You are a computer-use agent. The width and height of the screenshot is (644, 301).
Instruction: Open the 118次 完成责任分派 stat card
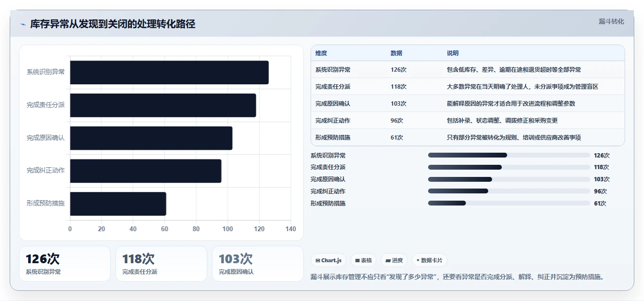coord(161,264)
